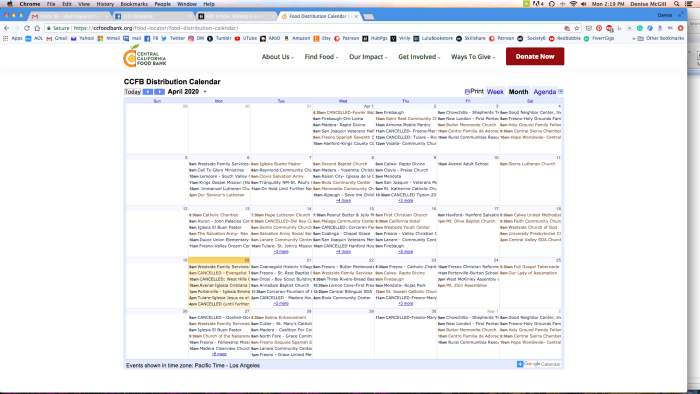Open the Apple menu
This screenshot has height=394, width=700.
[9, 4]
